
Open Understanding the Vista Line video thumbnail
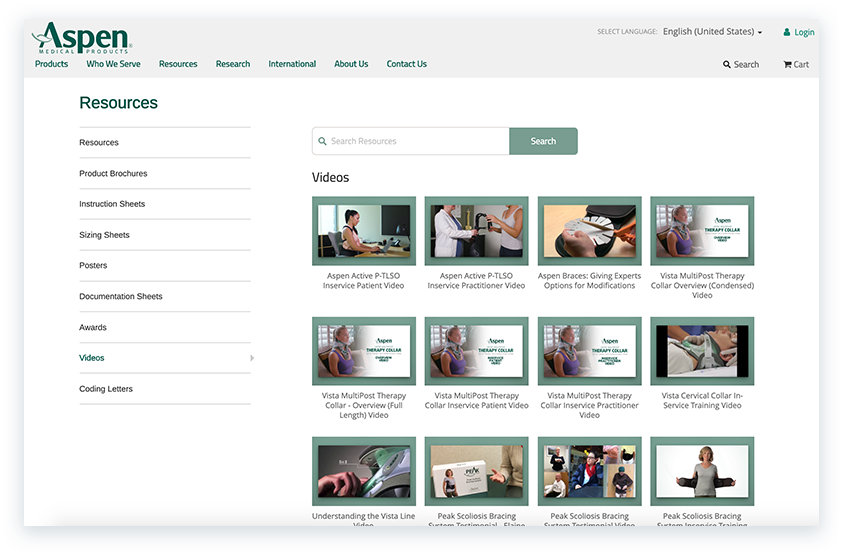(364, 471)
